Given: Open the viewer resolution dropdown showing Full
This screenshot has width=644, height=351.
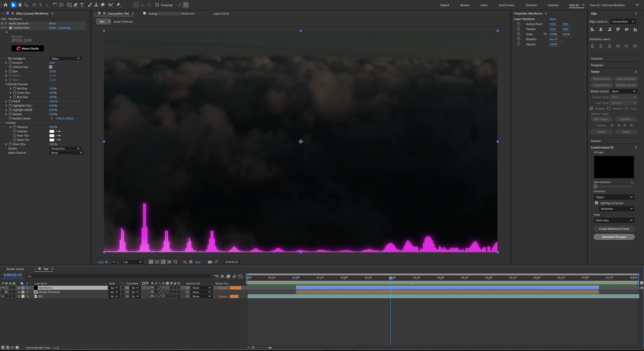Looking at the screenshot, I should point(132,262).
